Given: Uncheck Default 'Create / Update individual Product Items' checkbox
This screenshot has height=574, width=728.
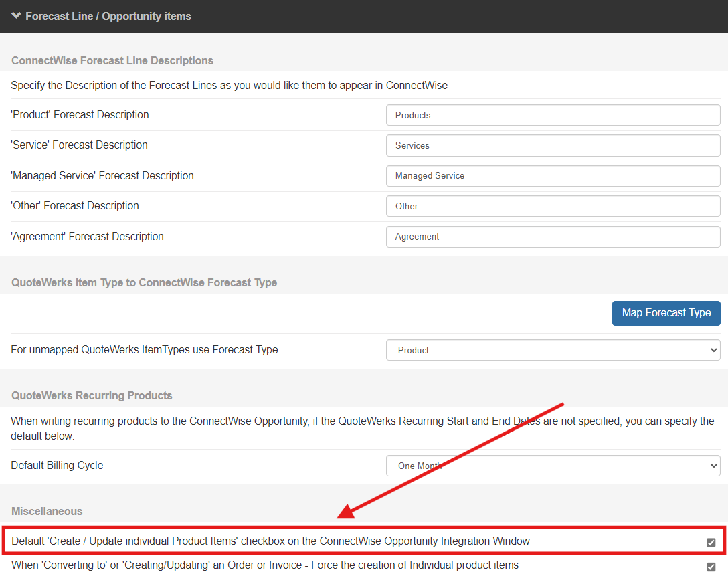Looking at the screenshot, I should (711, 542).
